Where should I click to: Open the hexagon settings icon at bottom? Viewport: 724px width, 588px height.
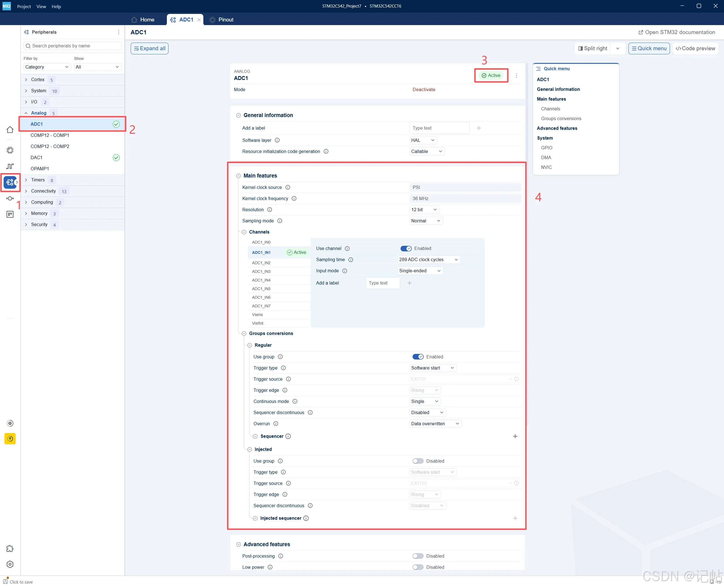tap(10, 564)
